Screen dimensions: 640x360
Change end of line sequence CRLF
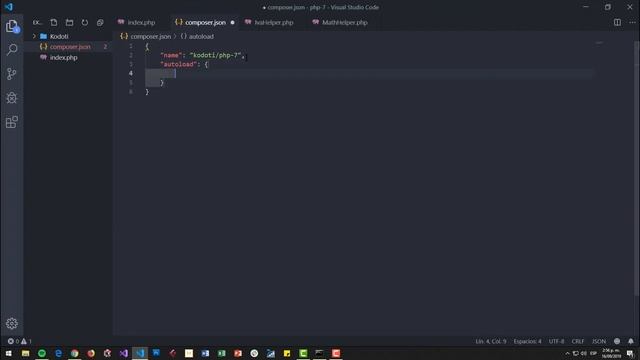pos(578,341)
